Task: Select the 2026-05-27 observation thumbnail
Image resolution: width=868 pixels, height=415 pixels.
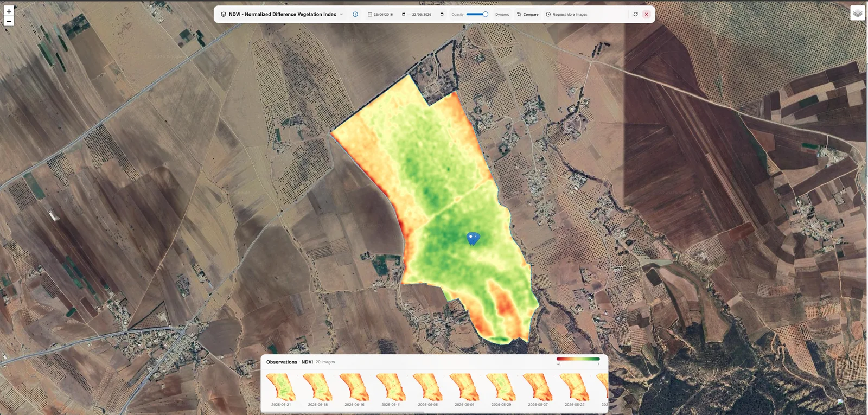Action: [538, 387]
